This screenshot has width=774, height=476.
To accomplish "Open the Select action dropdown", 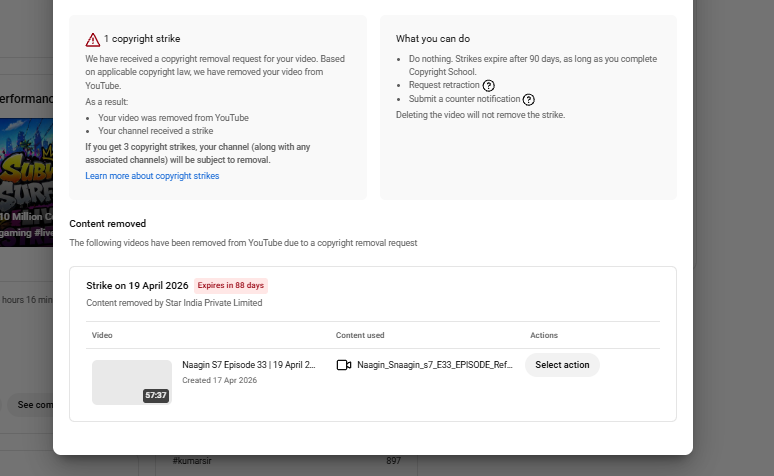I will coord(562,365).
